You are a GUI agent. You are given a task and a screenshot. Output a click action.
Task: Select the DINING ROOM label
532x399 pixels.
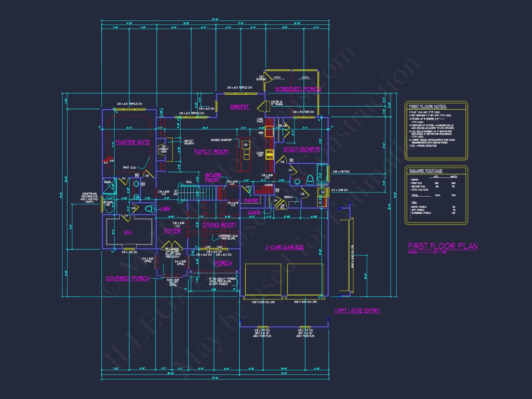coord(219,225)
